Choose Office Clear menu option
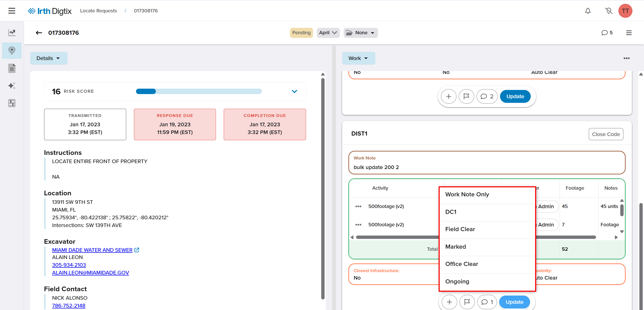The image size is (644, 310). point(462,264)
